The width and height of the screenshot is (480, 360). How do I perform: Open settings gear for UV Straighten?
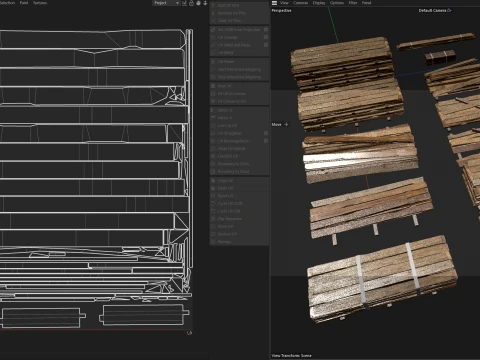tap(266, 133)
